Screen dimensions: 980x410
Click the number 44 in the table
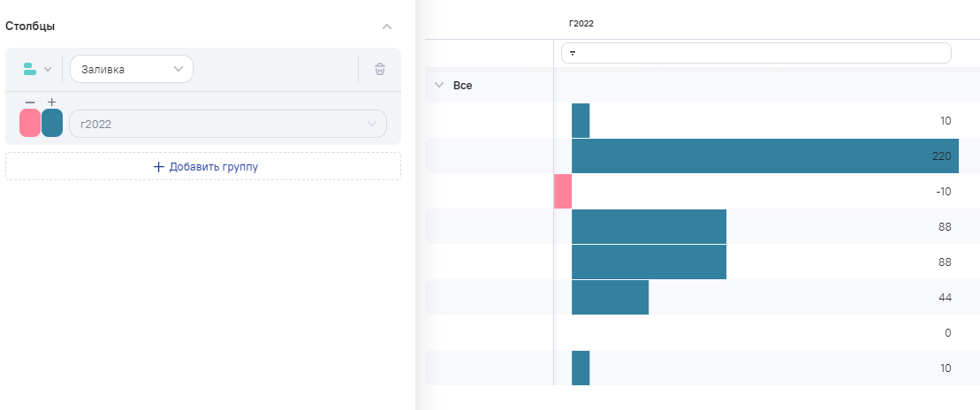[945, 298]
